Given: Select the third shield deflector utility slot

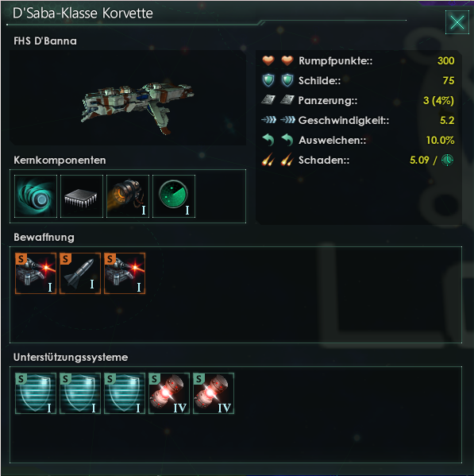Looking at the screenshot, I should pos(125,393).
